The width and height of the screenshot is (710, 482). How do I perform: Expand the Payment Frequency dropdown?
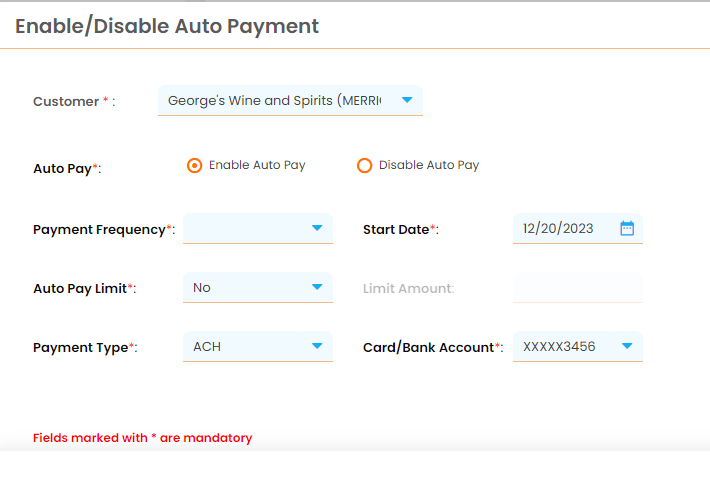258,228
